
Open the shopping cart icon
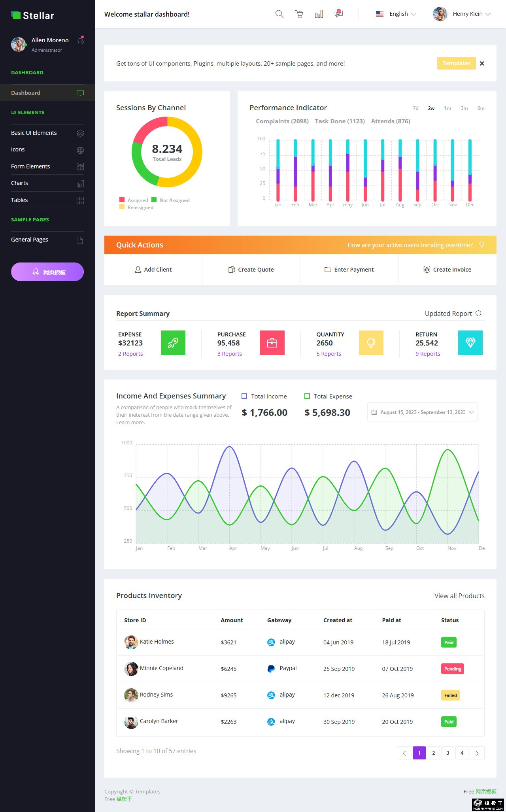[x=299, y=14]
